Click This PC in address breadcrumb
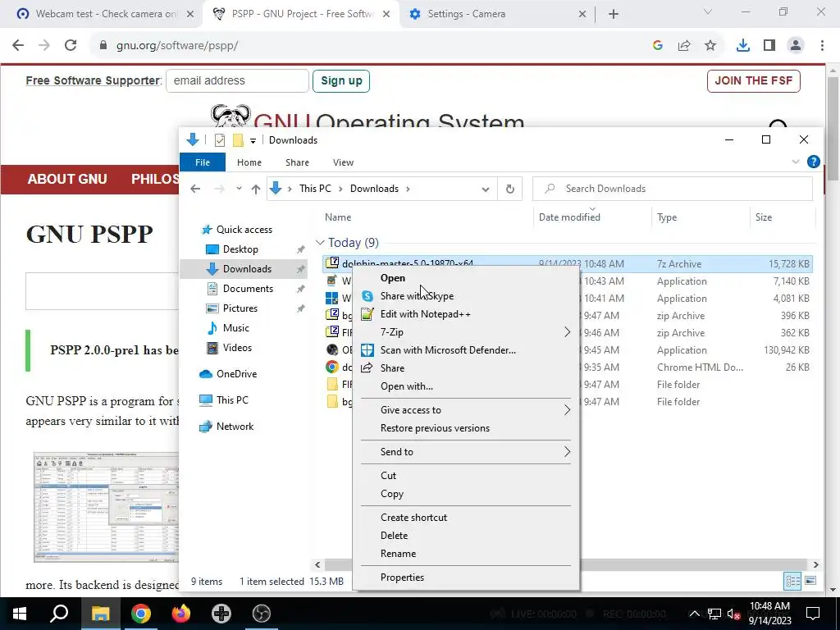840x630 pixels. 315,189
